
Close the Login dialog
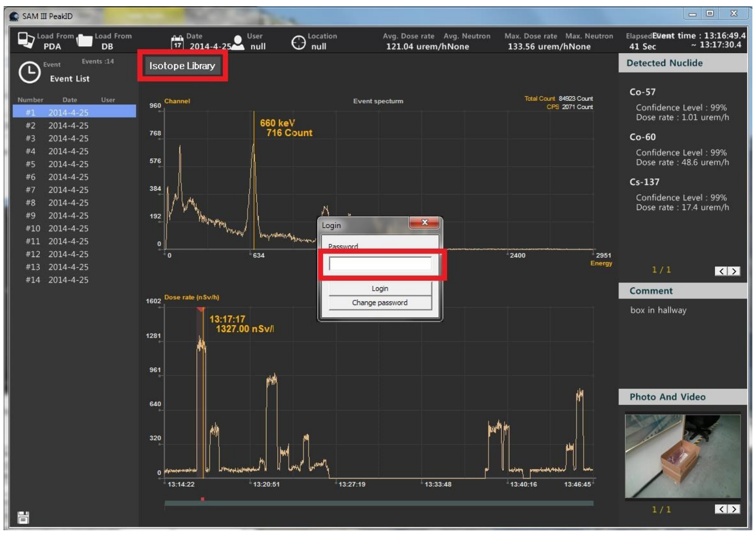[x=424, y=222]
